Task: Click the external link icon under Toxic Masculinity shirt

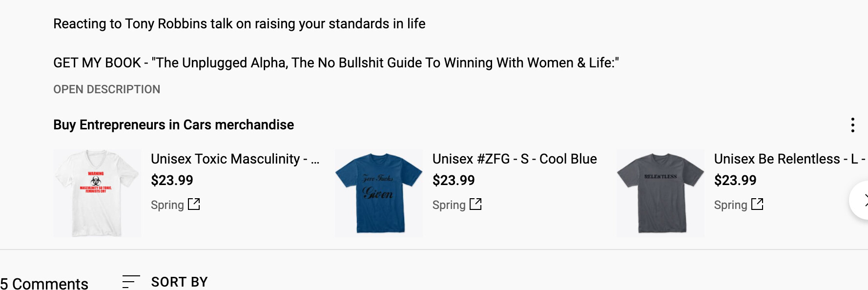Action: coord(194,204)
